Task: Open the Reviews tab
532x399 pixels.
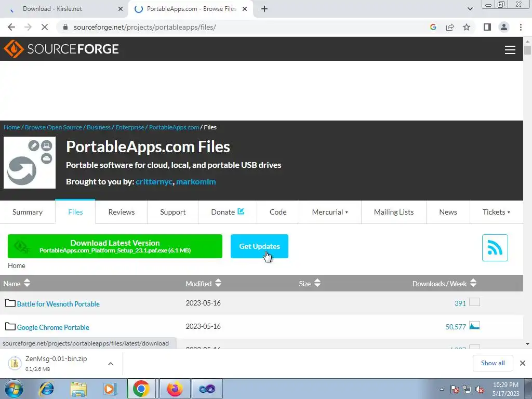Action: coord(122,212)
